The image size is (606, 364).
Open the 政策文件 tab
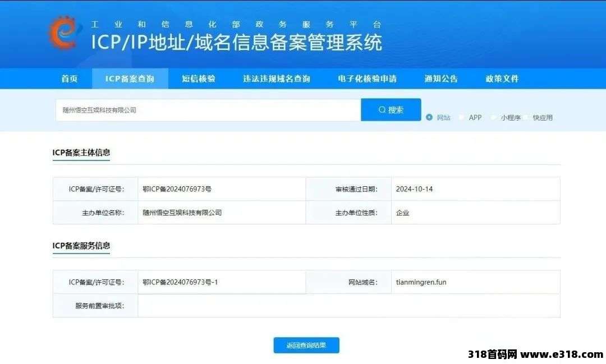click(x=502, y=79)
